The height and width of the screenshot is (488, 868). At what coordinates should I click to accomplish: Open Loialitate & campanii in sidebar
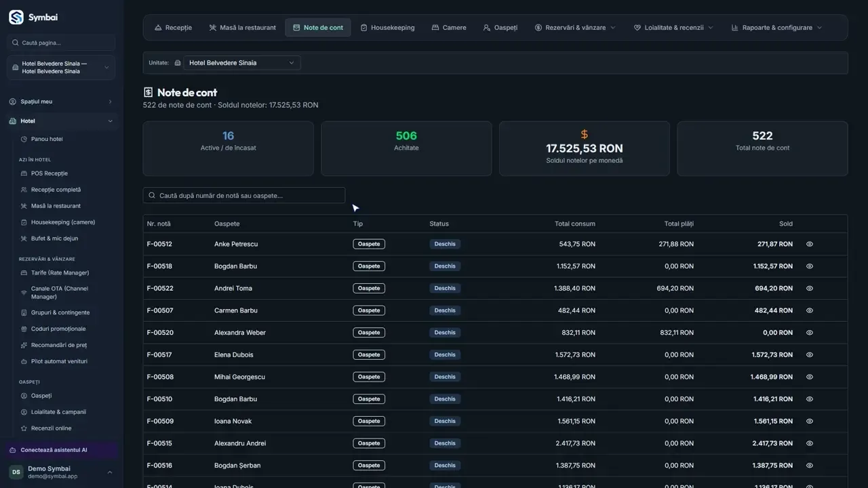pos(58,412)
